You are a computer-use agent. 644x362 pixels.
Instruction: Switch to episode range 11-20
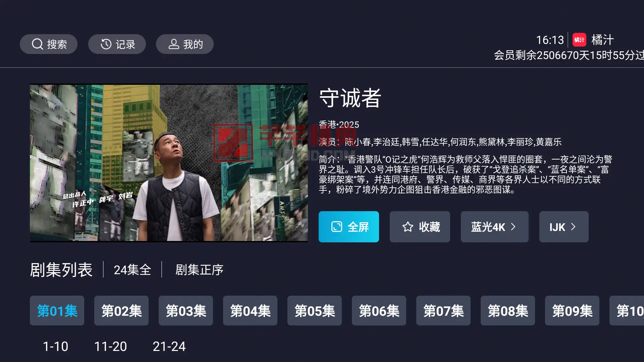tap(110, 346)
